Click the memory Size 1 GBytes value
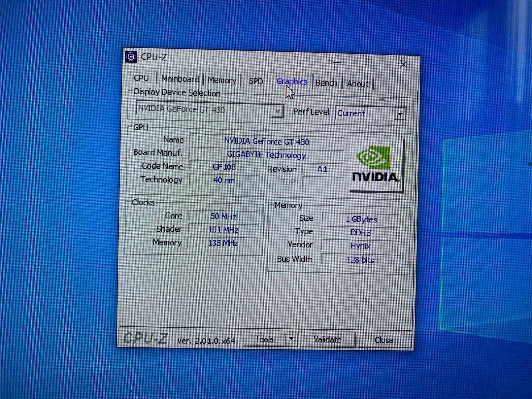This screenshot has height=399, width=532. pyautogui.click(x=361, y=219)
